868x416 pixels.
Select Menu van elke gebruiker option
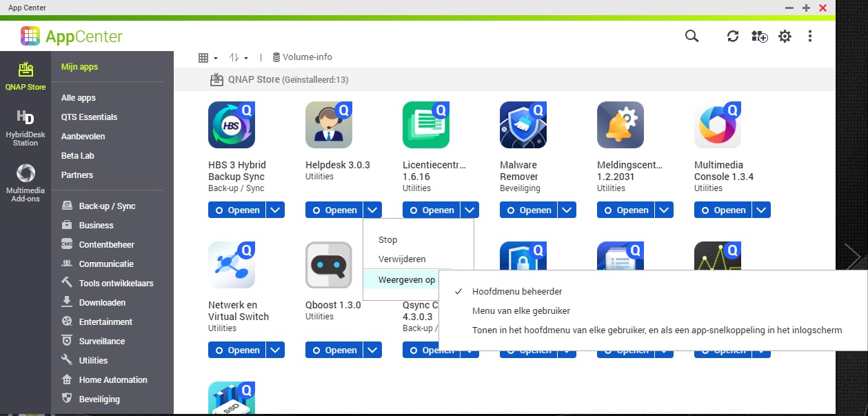tap(521, 311)
